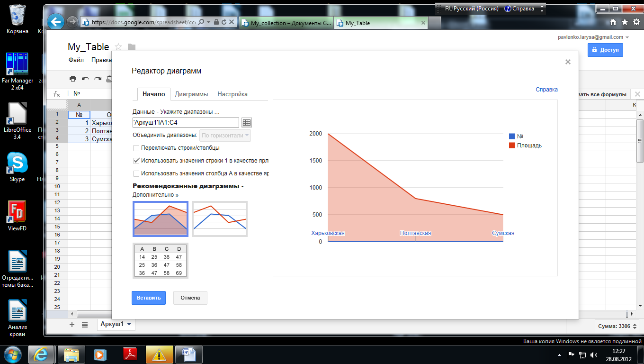
Task: Open the pavlenko.larysa@gmail.com account dropdown
Action: point(594,37)
